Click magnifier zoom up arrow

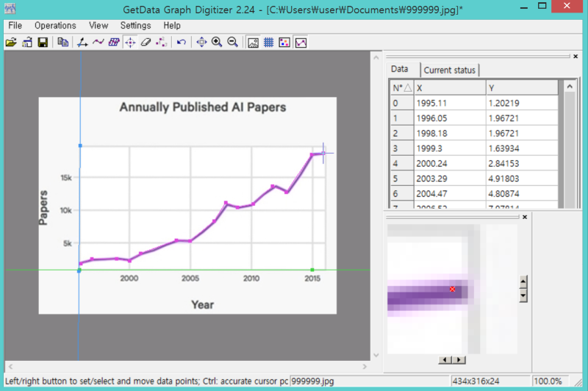(x=523, y=281)
